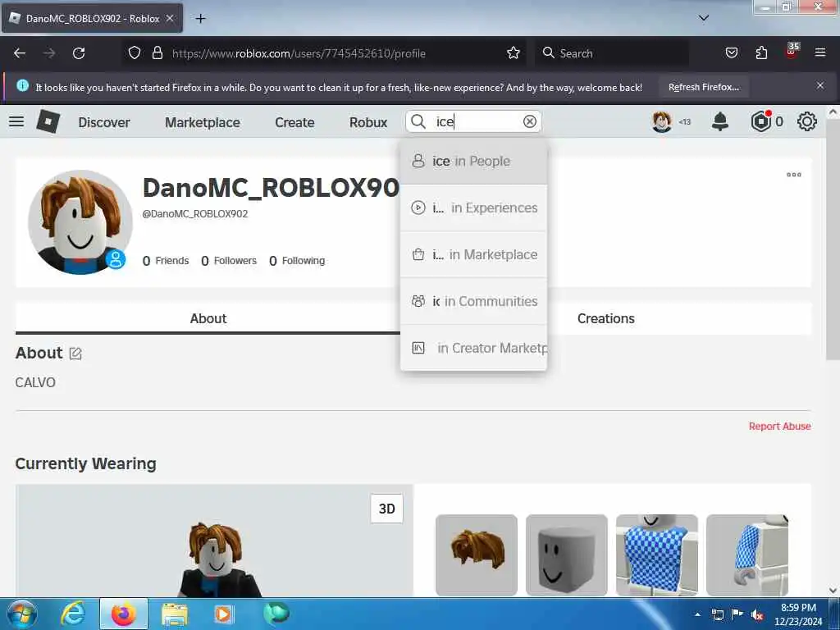Open the Roblox hamburger navigation menu
The height and width of the screenshot is (630, 840).
coord(16,121)
